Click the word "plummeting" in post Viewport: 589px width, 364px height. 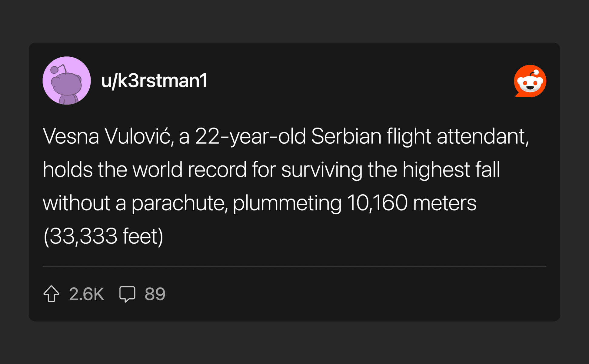[287, 203]
